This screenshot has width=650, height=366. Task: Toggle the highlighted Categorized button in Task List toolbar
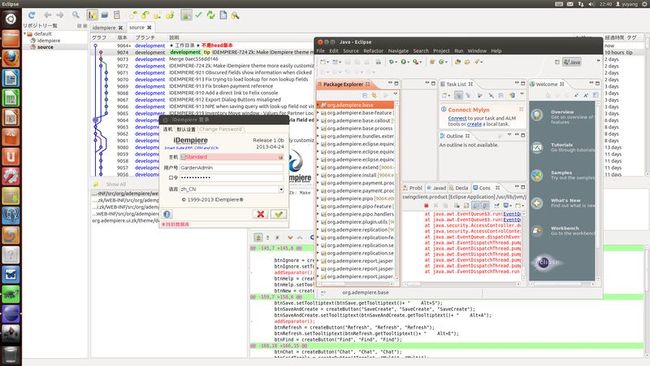458,95
